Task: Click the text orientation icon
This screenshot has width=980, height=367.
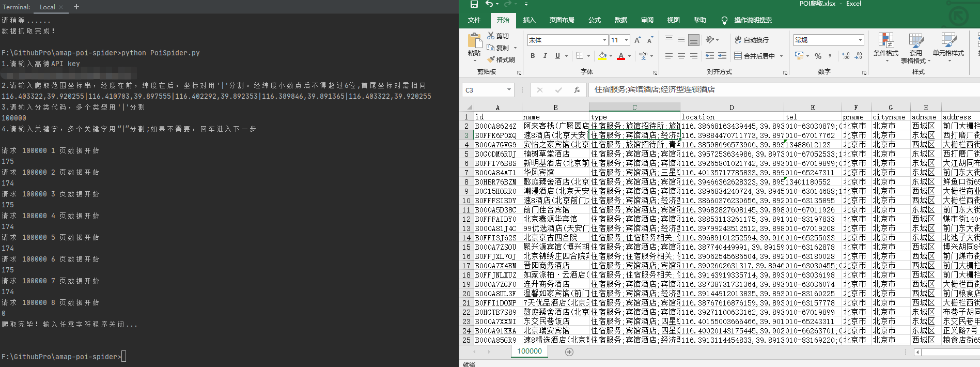Action: 710,40
